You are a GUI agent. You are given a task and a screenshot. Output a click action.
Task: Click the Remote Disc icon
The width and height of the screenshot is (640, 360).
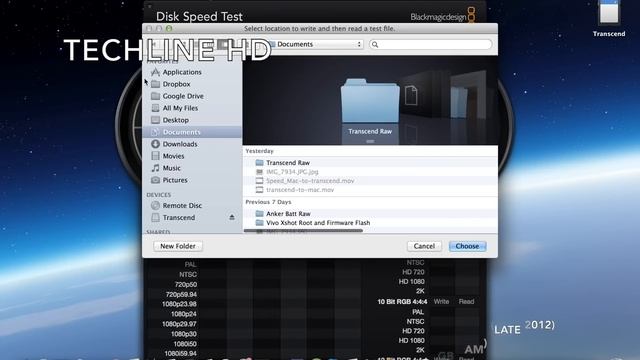click(x=155, y=205)
